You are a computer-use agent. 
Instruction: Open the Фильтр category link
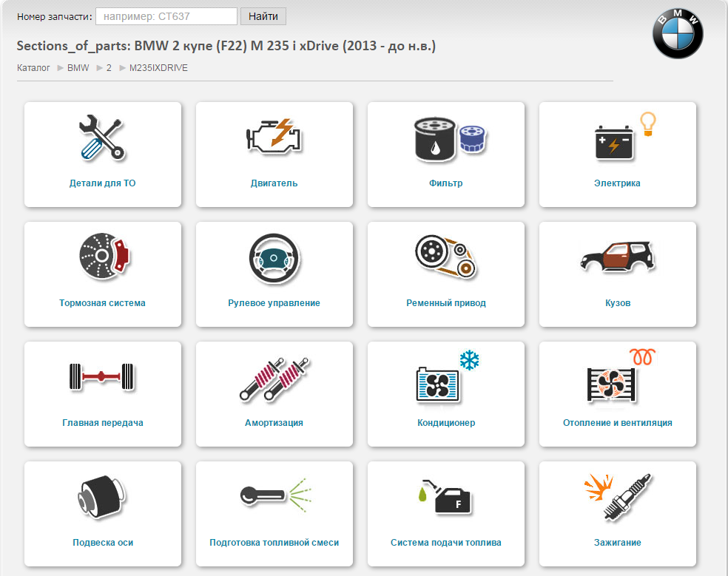(x=445, y=183)
